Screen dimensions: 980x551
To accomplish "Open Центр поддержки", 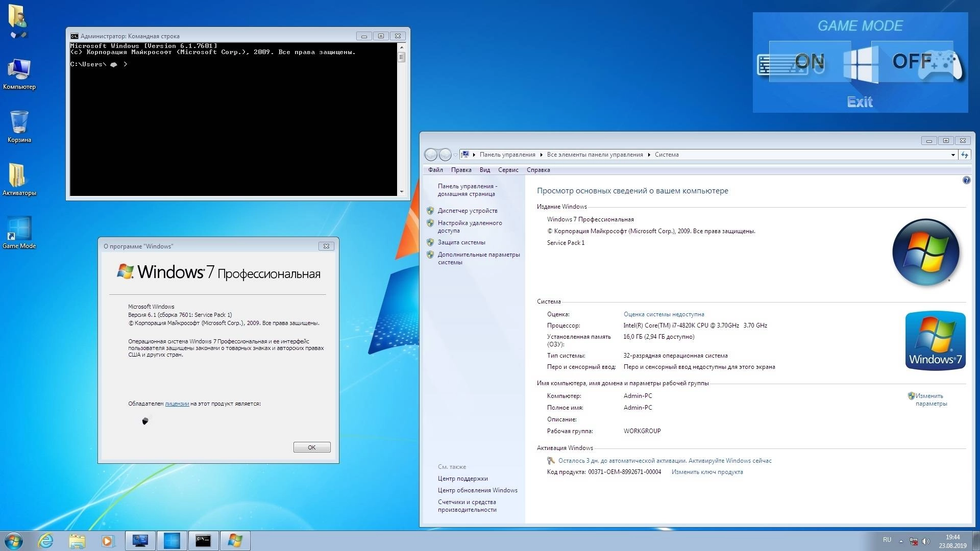I will pos(462,479).
